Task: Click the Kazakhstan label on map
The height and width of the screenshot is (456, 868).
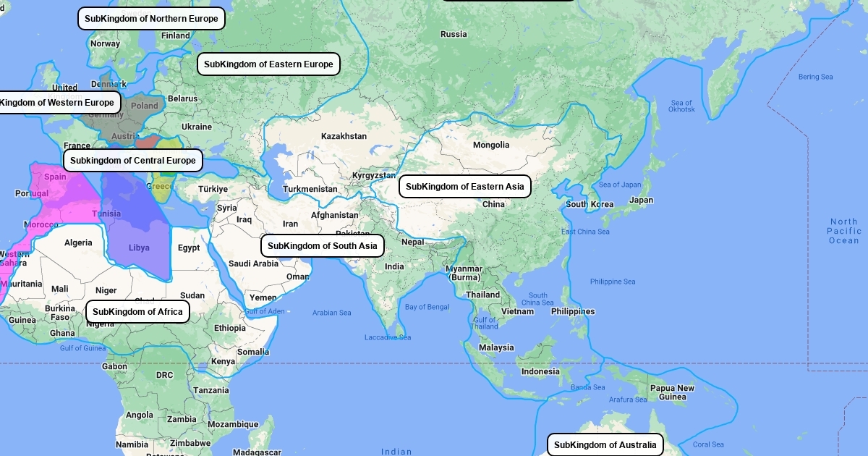Action: pos(344,136)
